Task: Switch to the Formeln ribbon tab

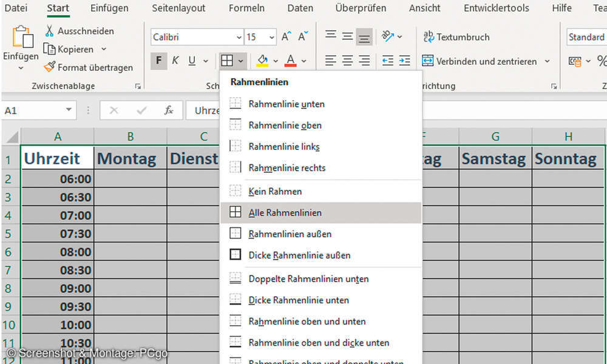Action: [246, 8]
